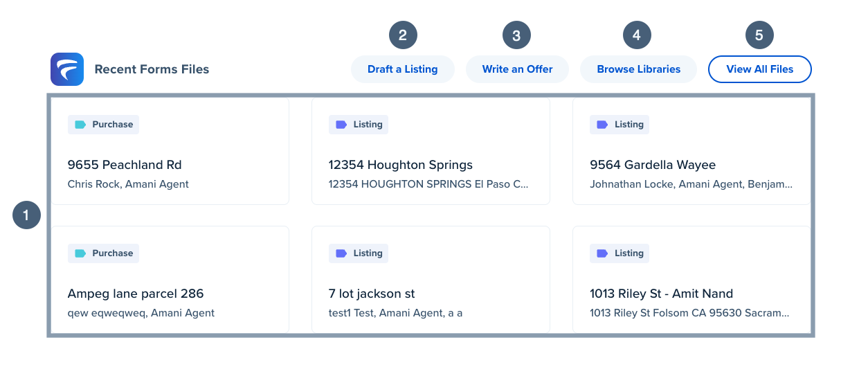Open 1013 Riley St - Amit Nand file
Screen dimensions: 868x367
tap(661, 294)
